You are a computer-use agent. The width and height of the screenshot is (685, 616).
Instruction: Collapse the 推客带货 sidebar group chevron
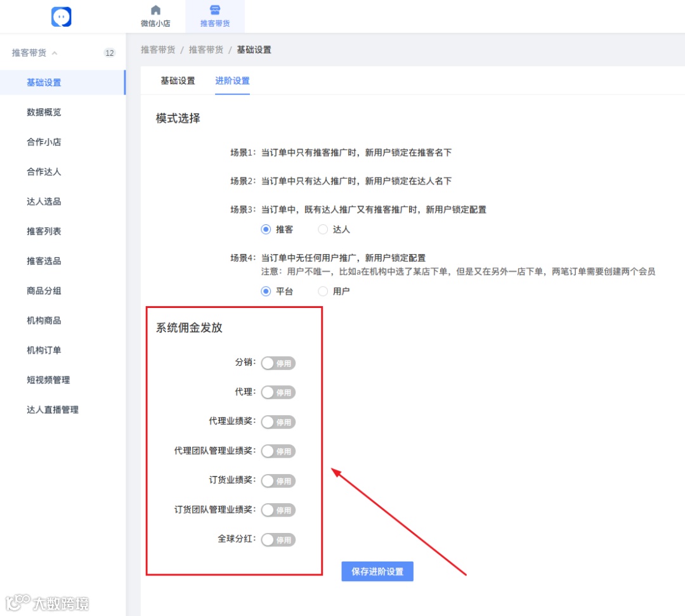tap(55, 53)
